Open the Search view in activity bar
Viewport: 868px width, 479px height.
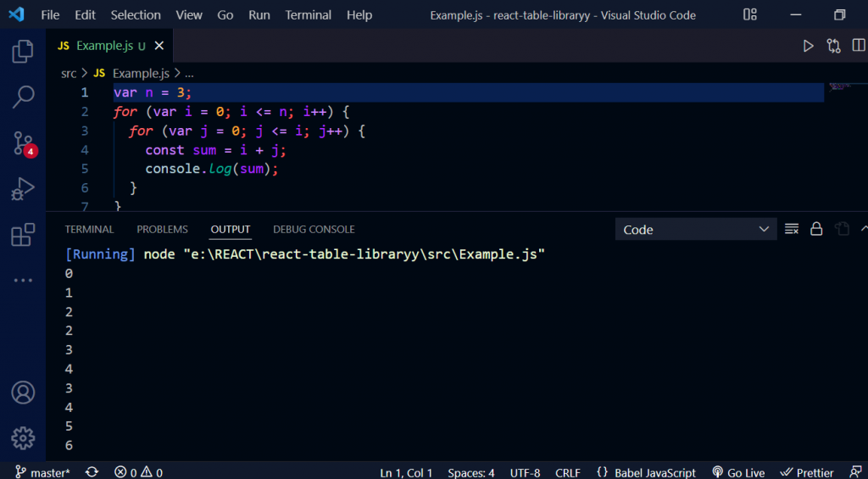click(x=23, y=97)
